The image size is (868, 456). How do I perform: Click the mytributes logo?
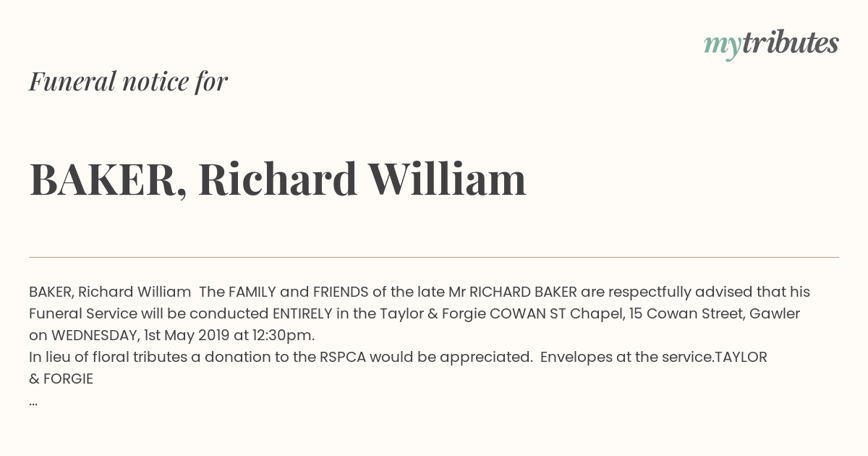click(x=771, y=44)
